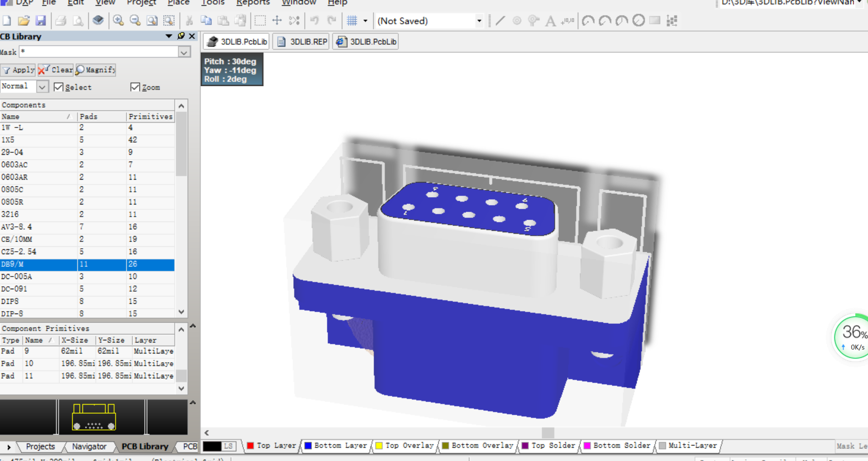The width and height of the screenshot is (868, 461).
Task: Toggle the Select checkbox
Action: (x=59, y=87)
